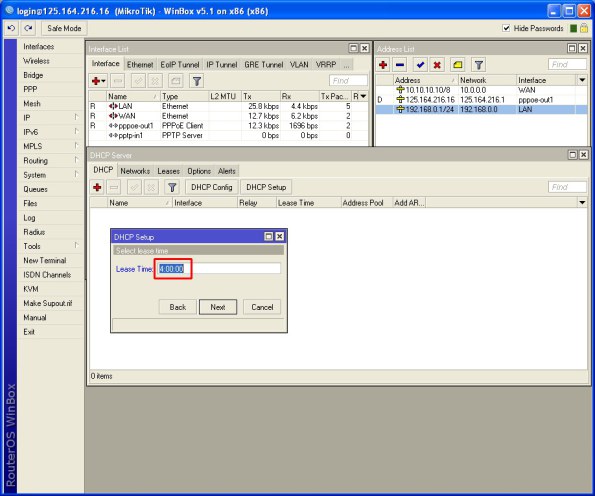
Task: Click Find box in Address List
Action: pos(567,65)
